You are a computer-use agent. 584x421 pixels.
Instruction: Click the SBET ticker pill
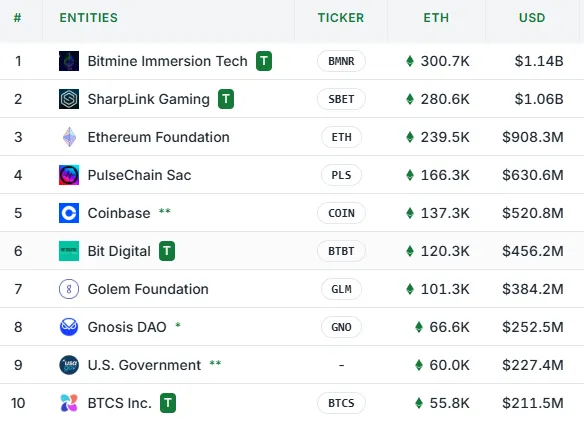click(341, 99)
